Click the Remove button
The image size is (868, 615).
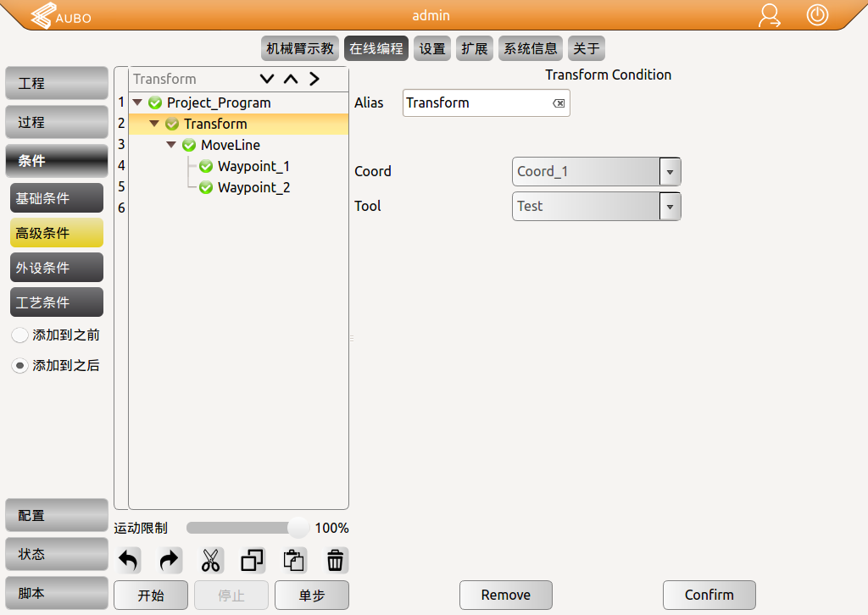(x=505, y=595)
